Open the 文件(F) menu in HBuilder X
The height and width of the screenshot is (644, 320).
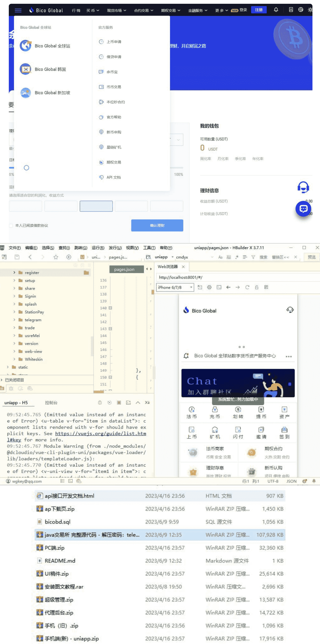(x=14, y=248)
